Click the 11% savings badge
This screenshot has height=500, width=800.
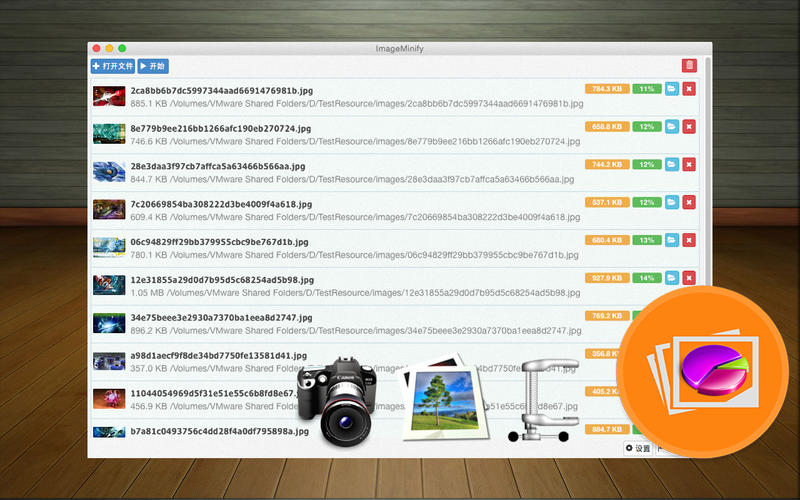pyautogui.click(x=647, y=89)
